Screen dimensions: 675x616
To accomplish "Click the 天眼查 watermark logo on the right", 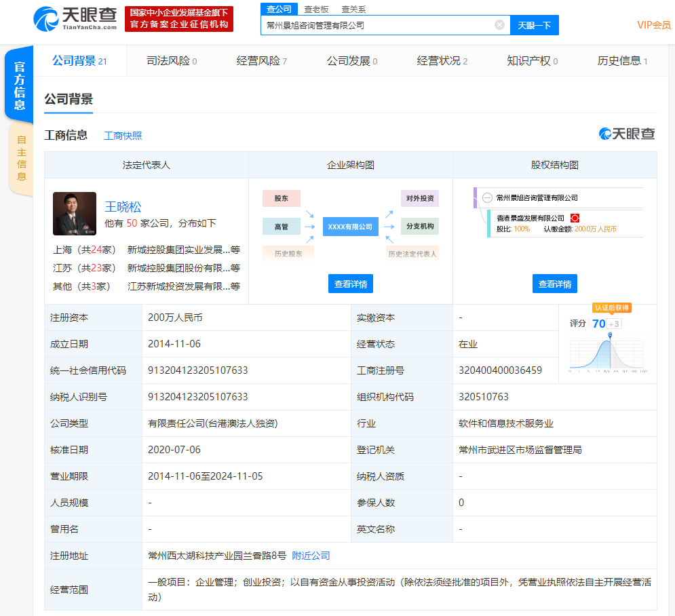I will coord(627,134).
